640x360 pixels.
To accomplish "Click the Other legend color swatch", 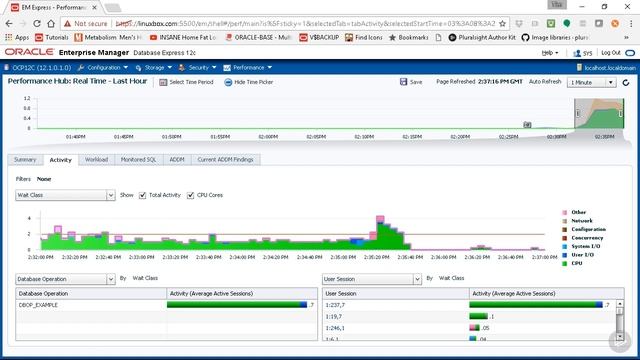I will pos(565,213).
